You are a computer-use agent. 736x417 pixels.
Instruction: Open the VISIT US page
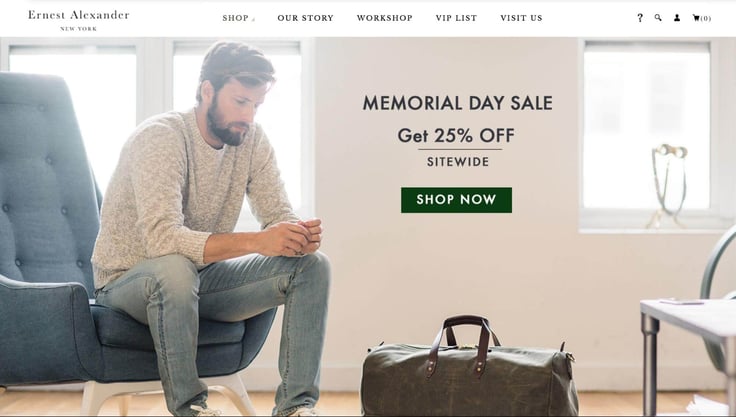(521, 18)
